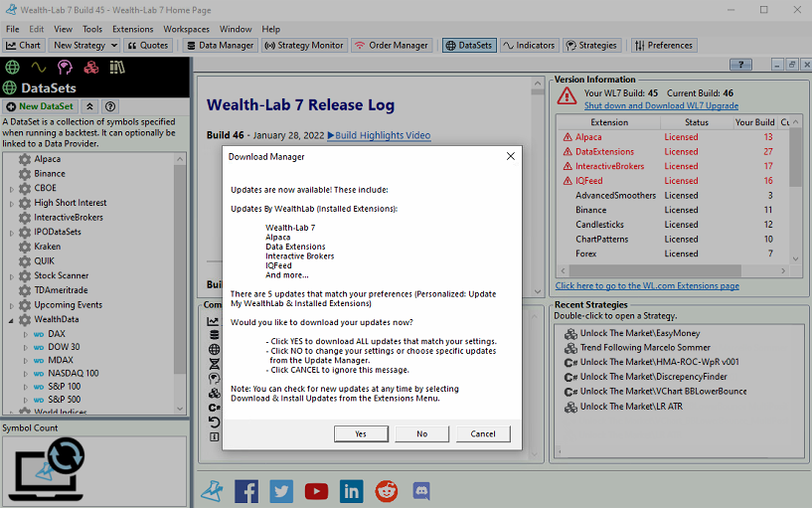Open the YouTube channel icon
The image size is (812, 508).
(316, 490)
